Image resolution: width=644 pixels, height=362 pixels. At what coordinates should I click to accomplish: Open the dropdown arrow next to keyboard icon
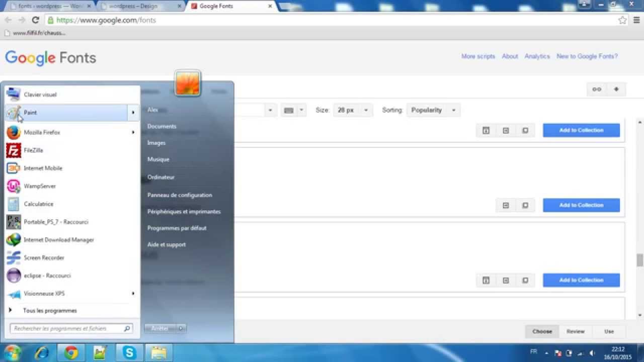click(301, 110)
